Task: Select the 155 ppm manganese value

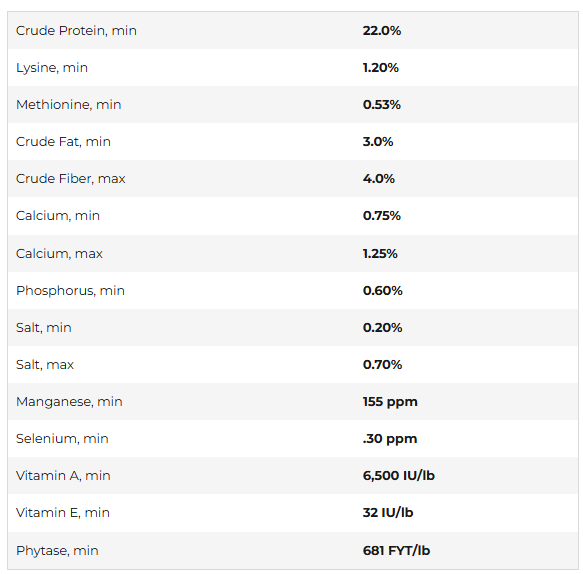Action: 390,402
